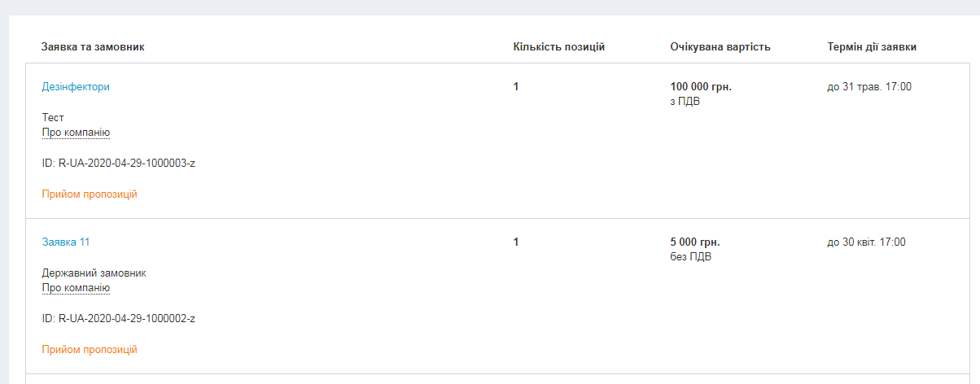The height and width of the screenshot is (384, 980).
Task: Click Про компанію under Тест
Action: tap(76, 133)
